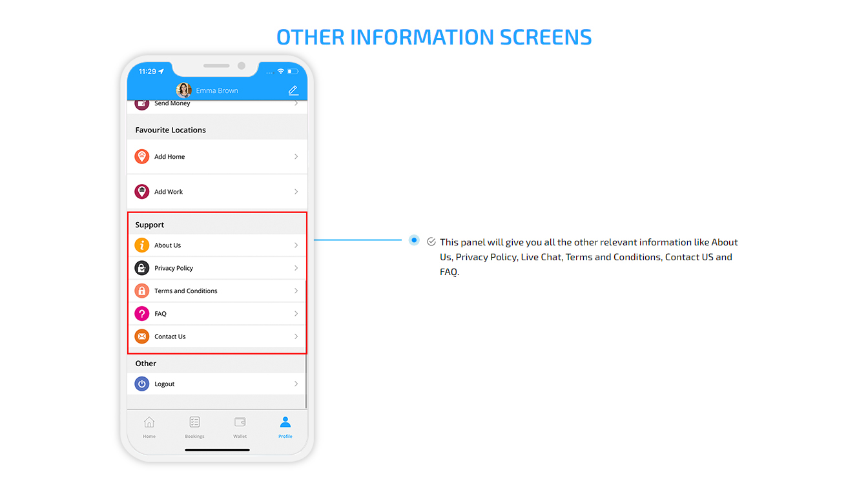Tap the About Us label
Viewport: 868px width, 485px height.
tap(167, 245)
